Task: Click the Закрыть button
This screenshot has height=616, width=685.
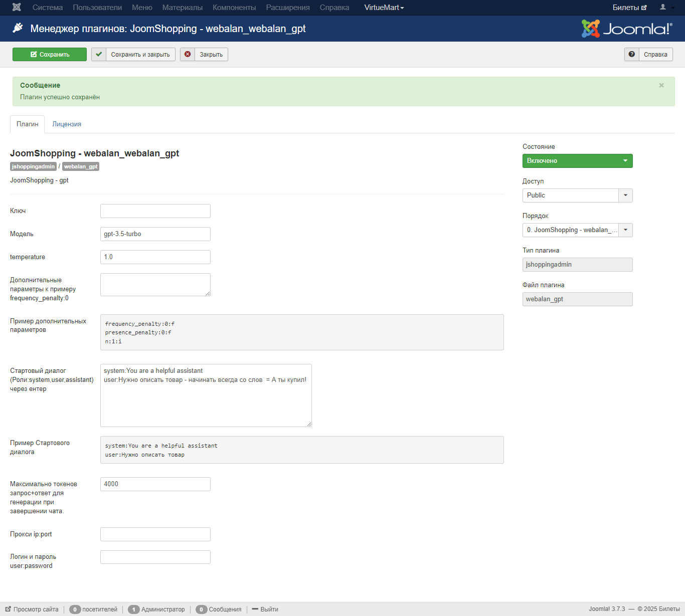Action: tap(204, 54)
